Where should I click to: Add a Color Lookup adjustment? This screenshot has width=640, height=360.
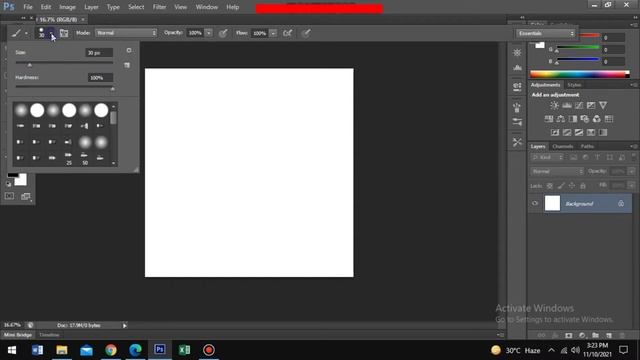[x=609, y=119]
